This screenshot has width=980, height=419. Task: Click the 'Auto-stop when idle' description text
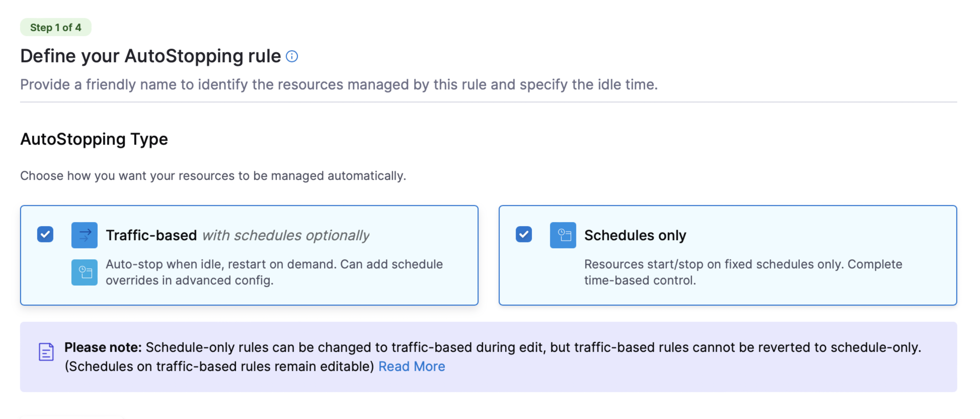(274, 272)
